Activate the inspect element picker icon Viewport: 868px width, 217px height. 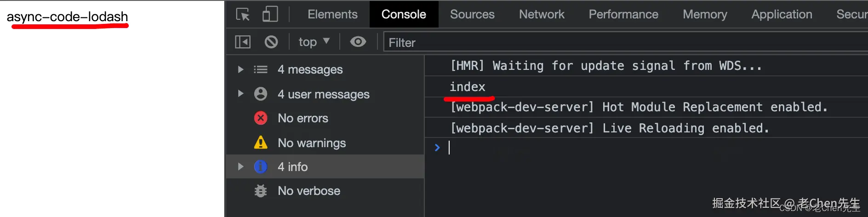click(x=243, y=14)
